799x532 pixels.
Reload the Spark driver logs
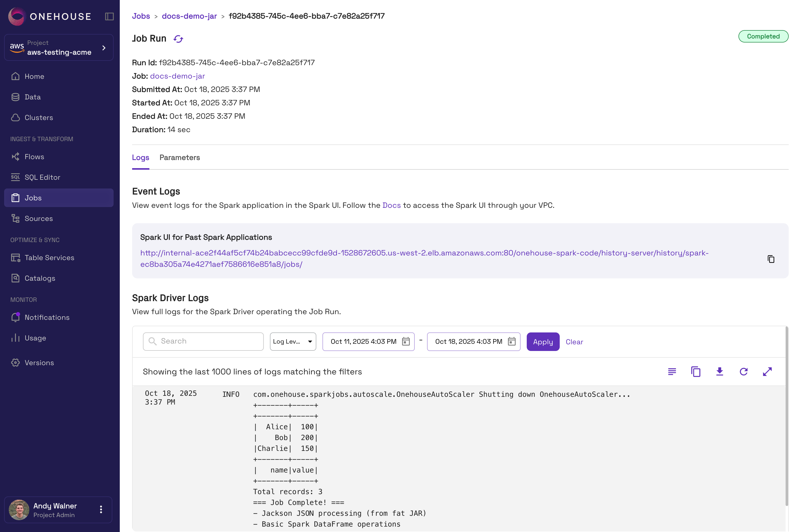[x=743, y=372]
